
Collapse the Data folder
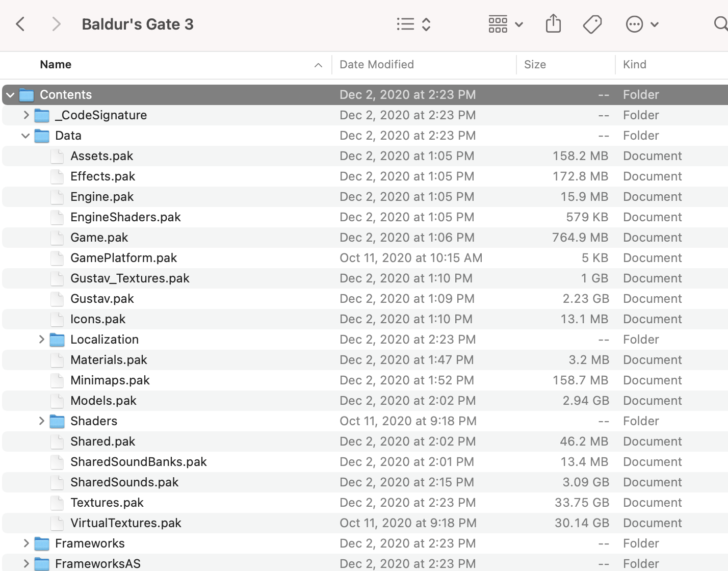(x=25, y=136)
